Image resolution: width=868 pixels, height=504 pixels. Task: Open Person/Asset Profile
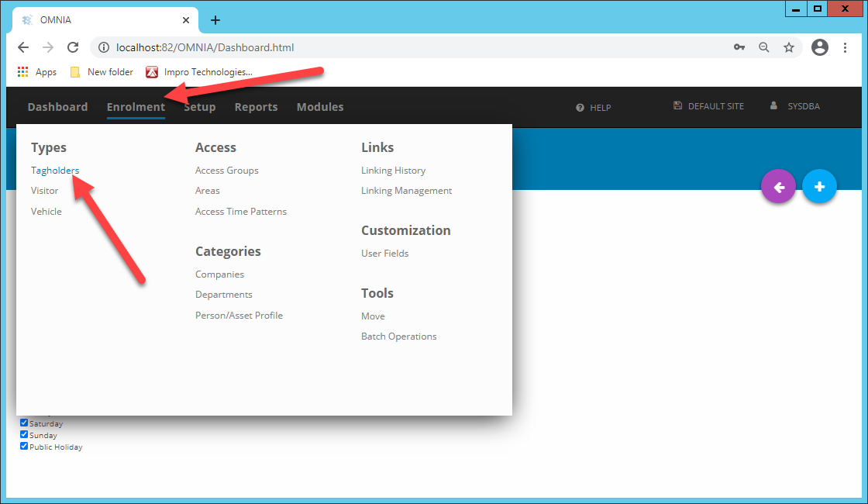239,316
